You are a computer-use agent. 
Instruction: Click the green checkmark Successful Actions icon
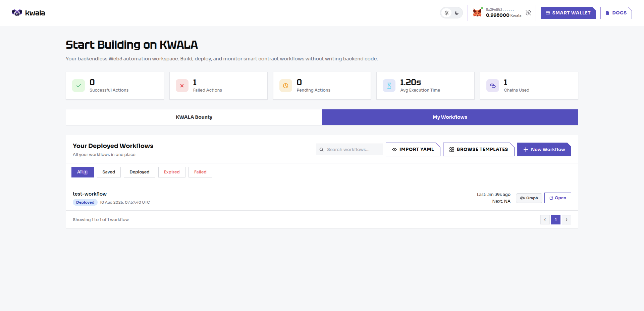[x=78, y=86]
